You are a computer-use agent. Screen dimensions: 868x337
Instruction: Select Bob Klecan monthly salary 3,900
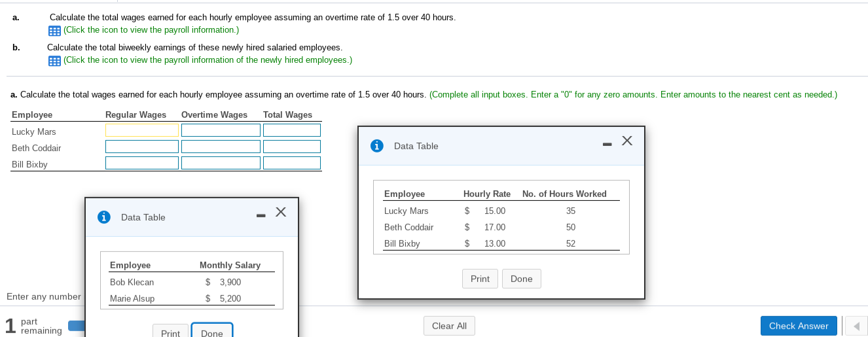230,282
